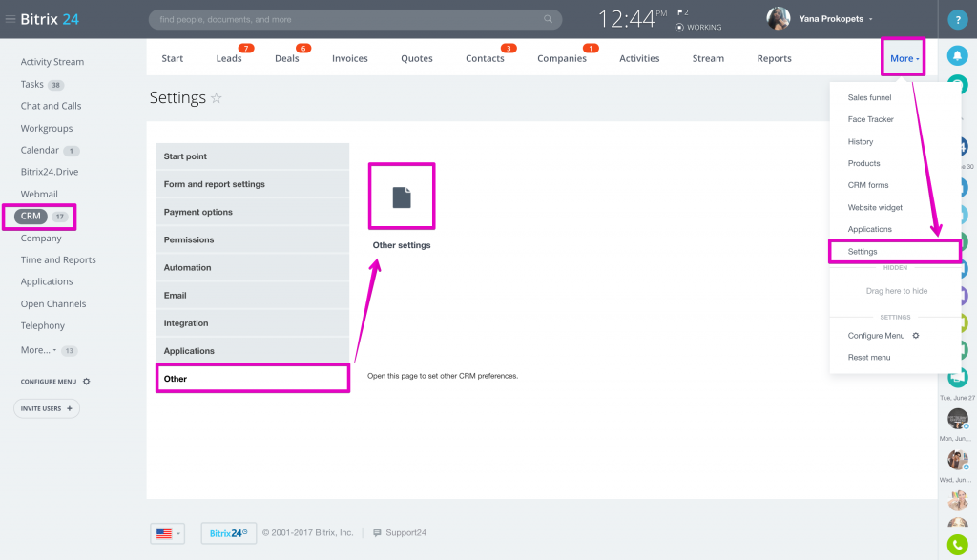Open the Other settings document icon

point(402,197)
